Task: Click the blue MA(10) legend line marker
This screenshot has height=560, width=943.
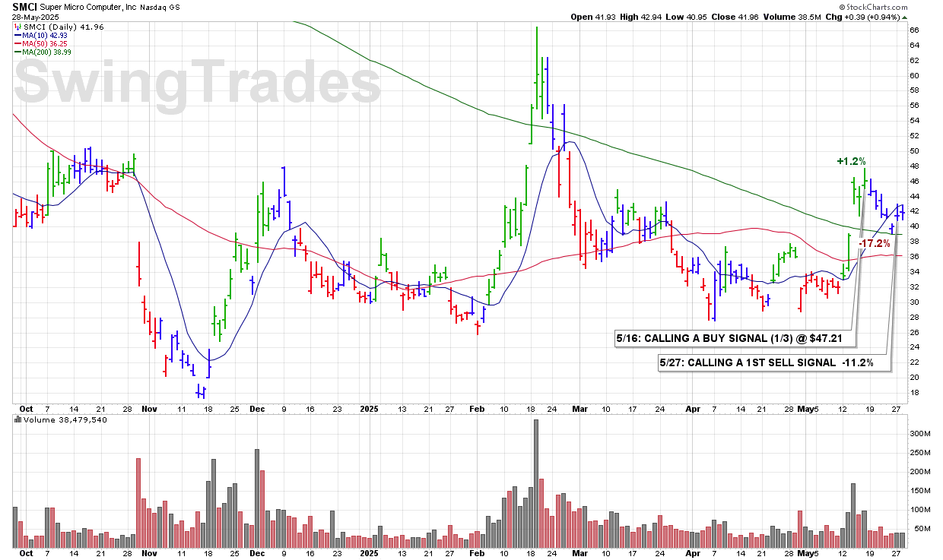Action: pos(18,35)
